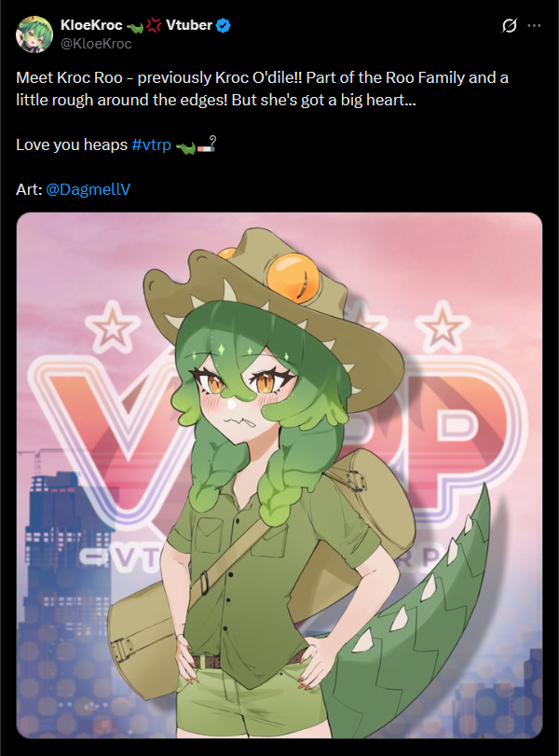Open the three-dot more options menu
This screenshot has width=559, height=756.
coord(534,25)
